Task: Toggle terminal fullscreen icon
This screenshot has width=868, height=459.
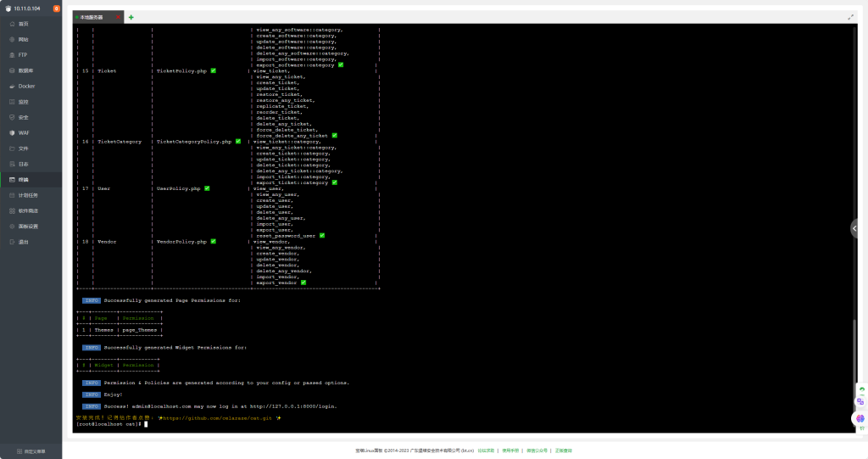Action: [850, 17]
